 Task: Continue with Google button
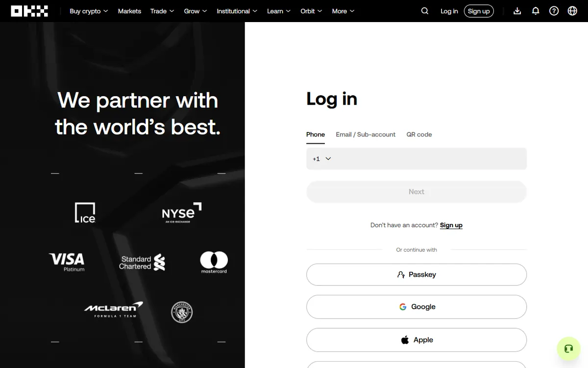click(x=416, y=307)
